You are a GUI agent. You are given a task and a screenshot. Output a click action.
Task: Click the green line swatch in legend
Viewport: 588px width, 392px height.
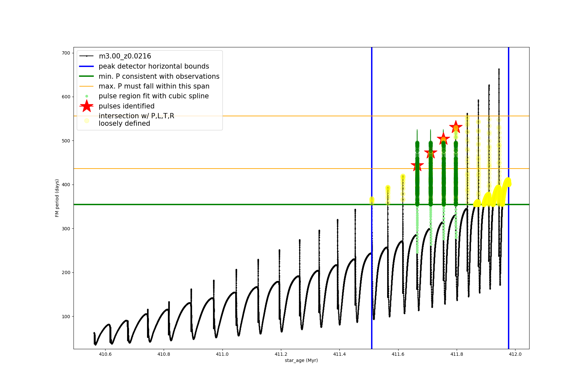point(87,76)
